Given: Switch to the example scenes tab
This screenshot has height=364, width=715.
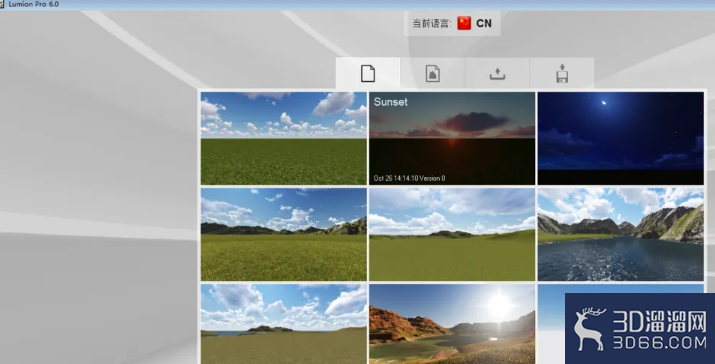Looking at the screenshot, I should pyautogui.click(x=432, y=73).
